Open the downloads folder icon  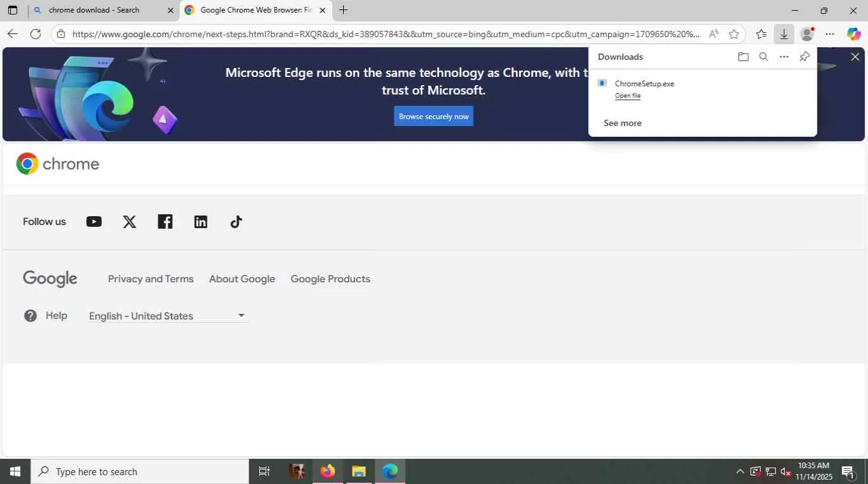coord(743,57)
